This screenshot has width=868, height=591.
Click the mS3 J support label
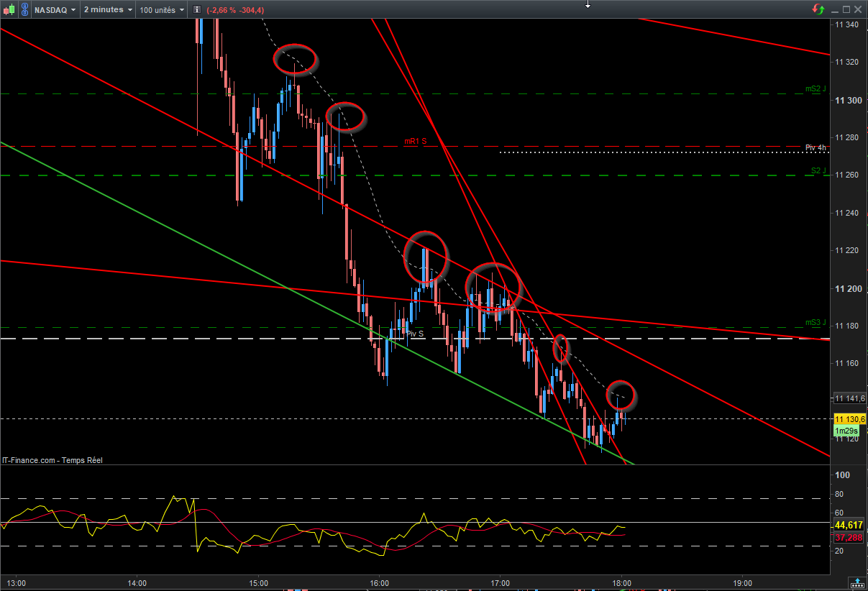(x=816, y=322)
